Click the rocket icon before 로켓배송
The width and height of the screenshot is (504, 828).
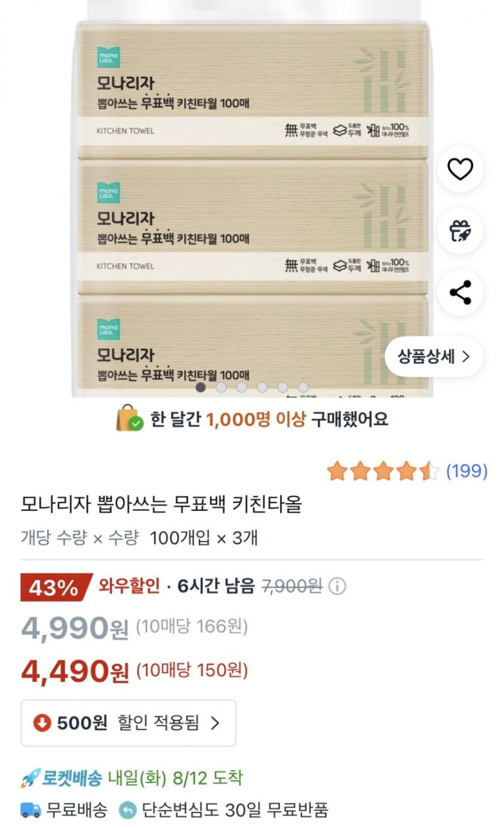(x=30, y=778)
